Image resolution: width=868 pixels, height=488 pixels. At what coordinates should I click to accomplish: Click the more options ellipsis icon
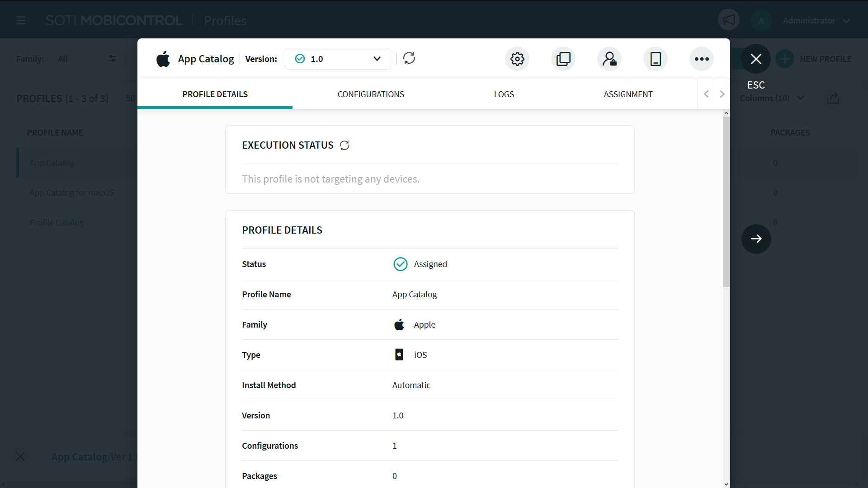tap(701, 58)
